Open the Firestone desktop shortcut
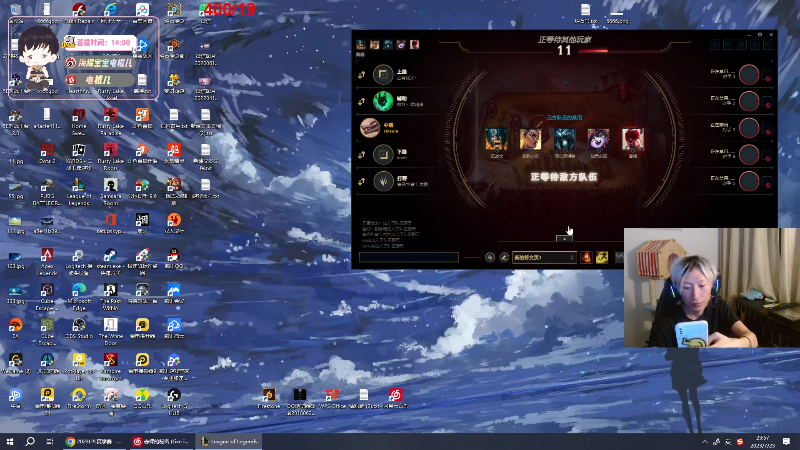800x450 pixels. pyautogui.click(x=269, y=398)
